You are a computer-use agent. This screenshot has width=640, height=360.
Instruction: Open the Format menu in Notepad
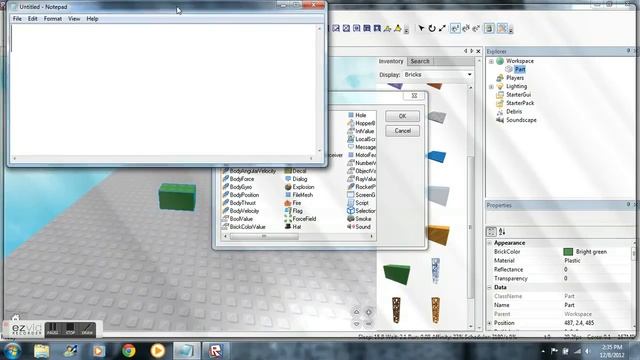[53, 19]
